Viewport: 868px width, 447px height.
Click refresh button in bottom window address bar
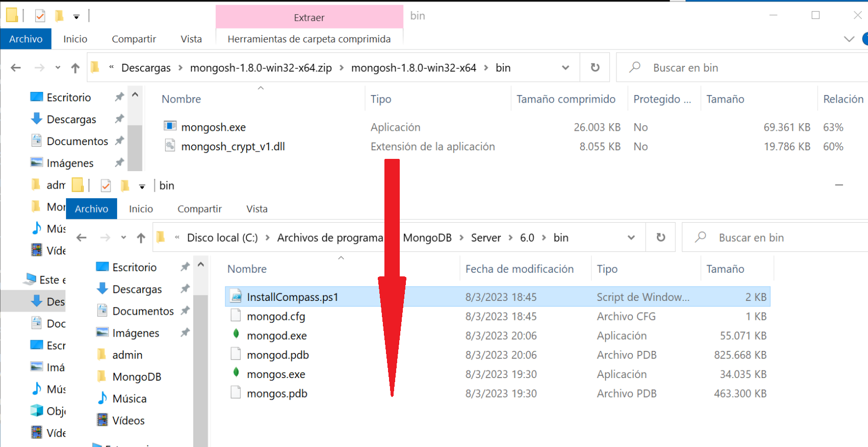(x=660, y=238)
